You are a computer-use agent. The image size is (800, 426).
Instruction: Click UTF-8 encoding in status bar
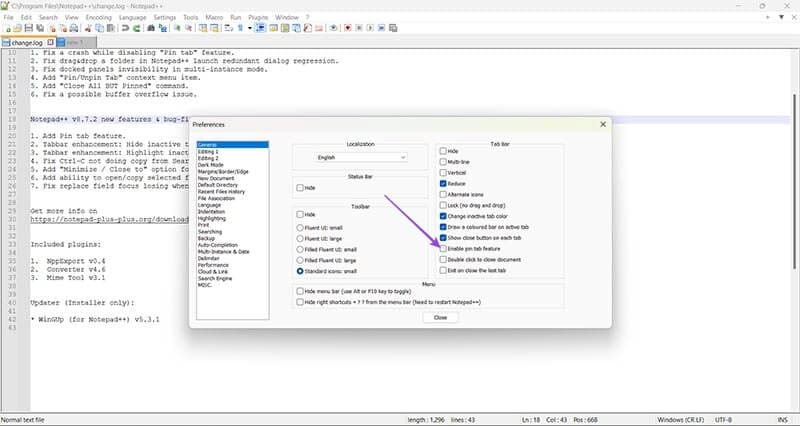pos(723,420)
